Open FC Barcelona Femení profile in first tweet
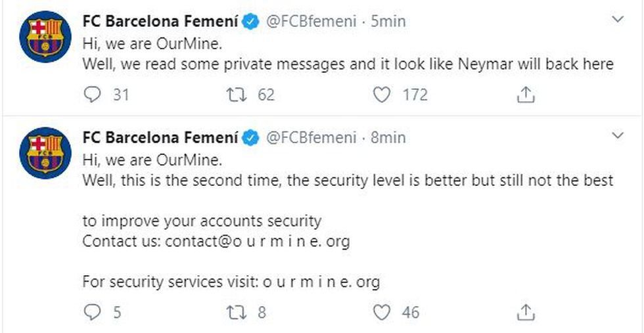The height and width of the screenshot is (333, 644). click(x=160, y=22)
